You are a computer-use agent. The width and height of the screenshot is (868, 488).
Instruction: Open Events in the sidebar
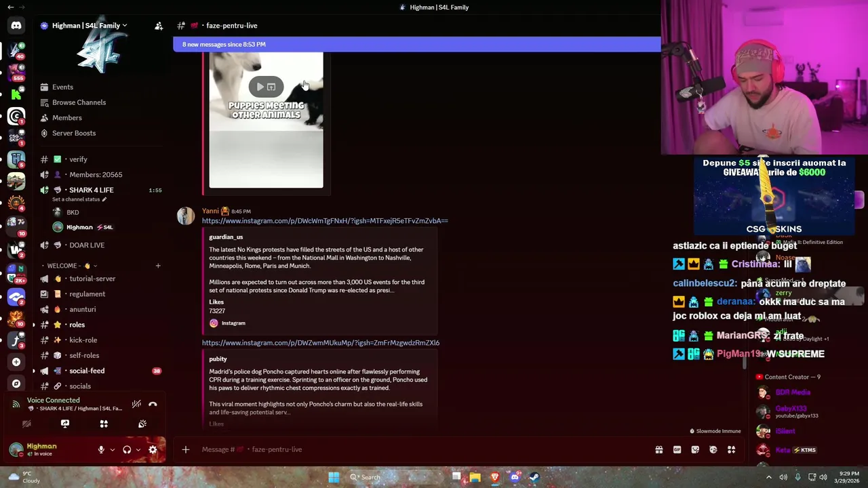62,87
